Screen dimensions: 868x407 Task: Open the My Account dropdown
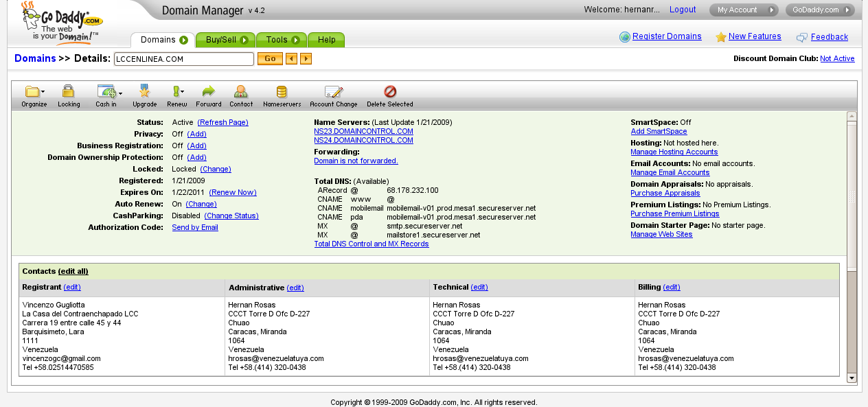click(744, 10)
